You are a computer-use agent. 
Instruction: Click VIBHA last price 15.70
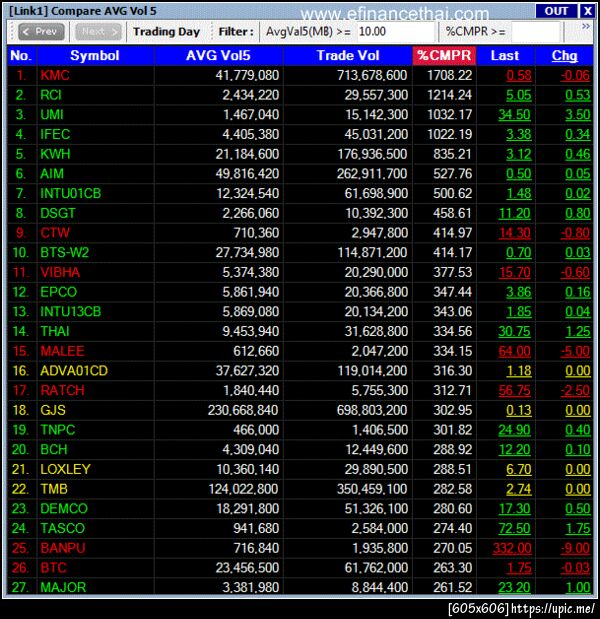point(515,272)
